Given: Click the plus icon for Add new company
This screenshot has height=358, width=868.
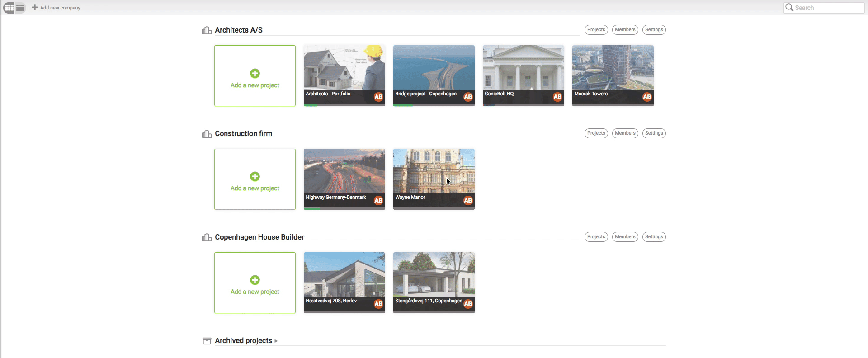Looking at the screenshot, I should coord(35,7).
